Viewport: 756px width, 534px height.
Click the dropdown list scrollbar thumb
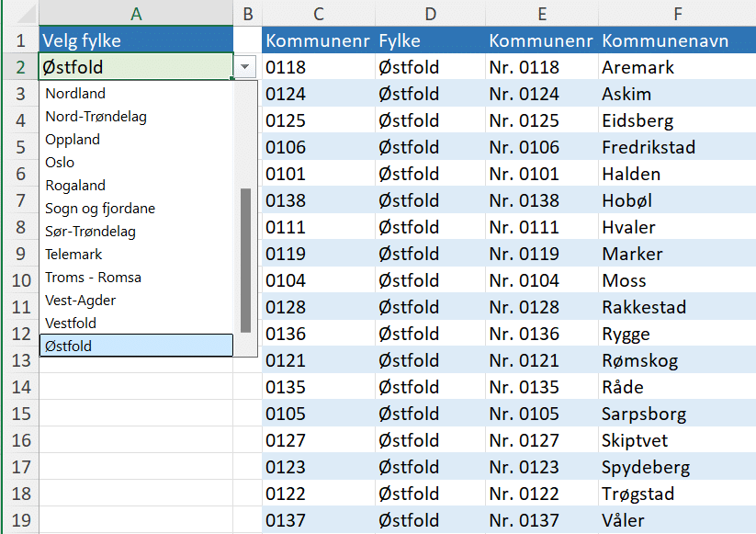(245, 259)
